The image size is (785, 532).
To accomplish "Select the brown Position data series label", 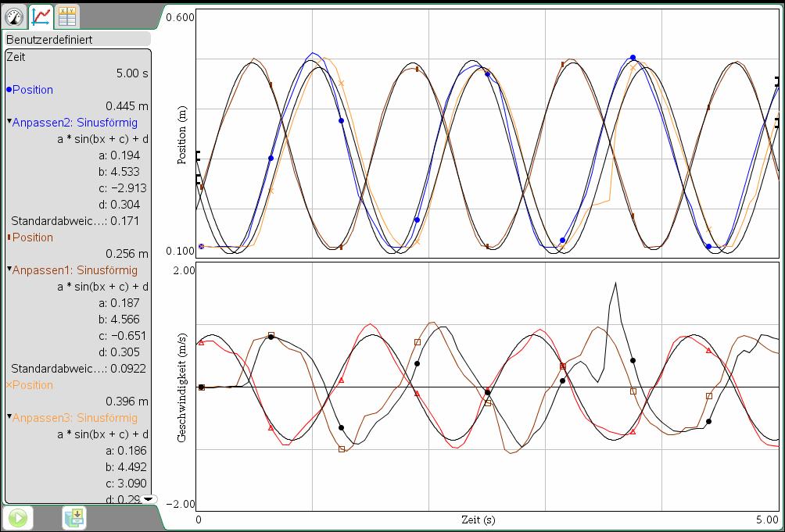I will tap(33, 237).
